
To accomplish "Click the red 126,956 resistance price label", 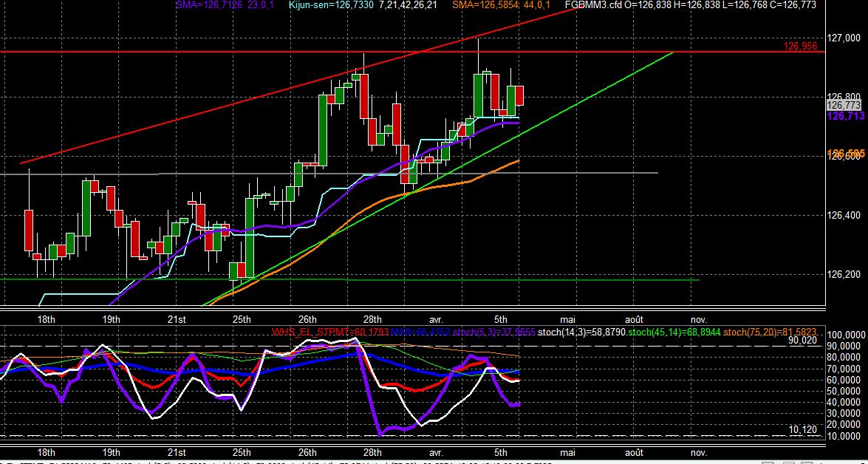I will [801, 47].
